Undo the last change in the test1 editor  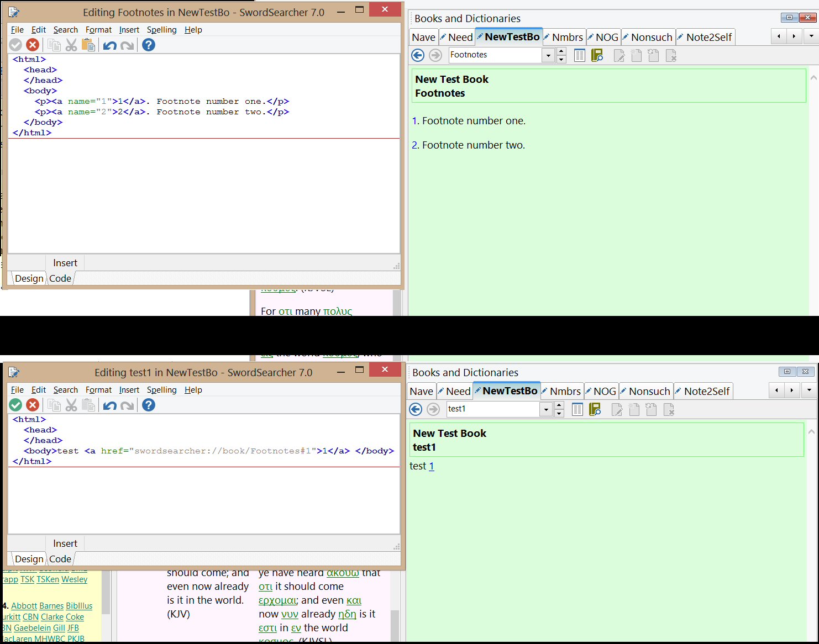110,405
